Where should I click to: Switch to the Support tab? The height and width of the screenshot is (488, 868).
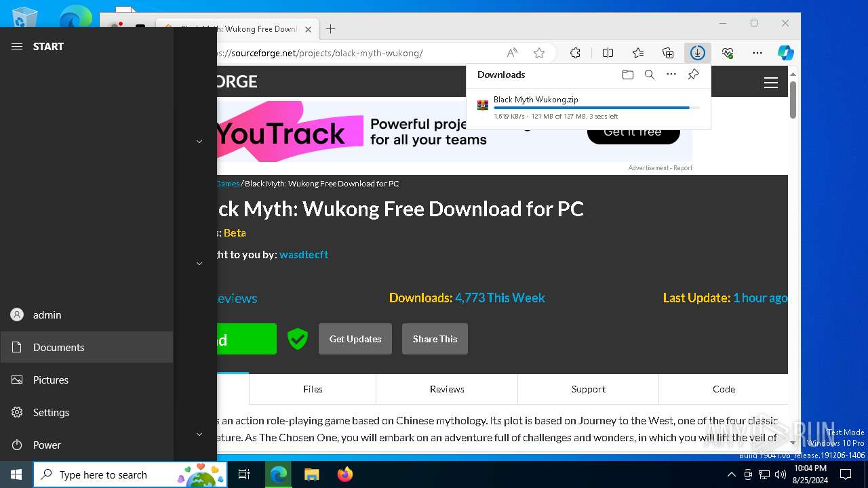[x=588, y=389]
